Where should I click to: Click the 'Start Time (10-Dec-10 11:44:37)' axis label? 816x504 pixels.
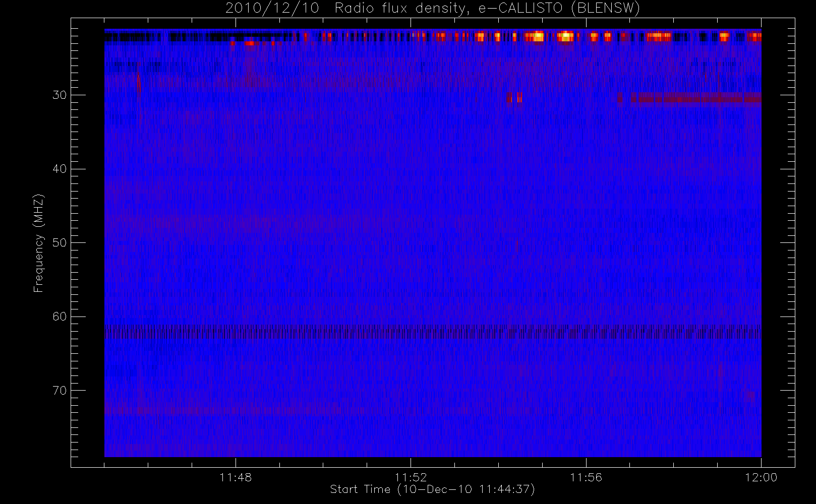tap(432, 489)
